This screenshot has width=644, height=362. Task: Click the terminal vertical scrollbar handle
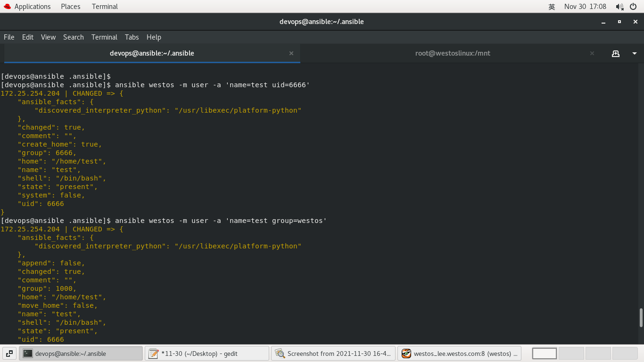tap(641, 318)
